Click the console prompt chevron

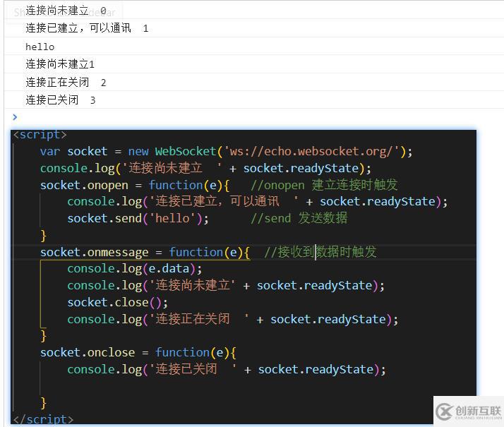click(x=15, y=117)
